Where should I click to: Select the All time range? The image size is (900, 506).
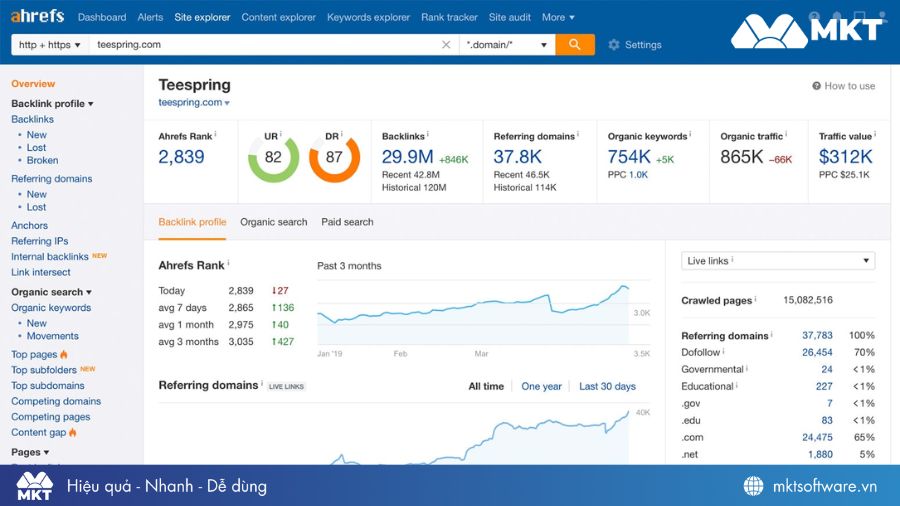coord(486,386)
